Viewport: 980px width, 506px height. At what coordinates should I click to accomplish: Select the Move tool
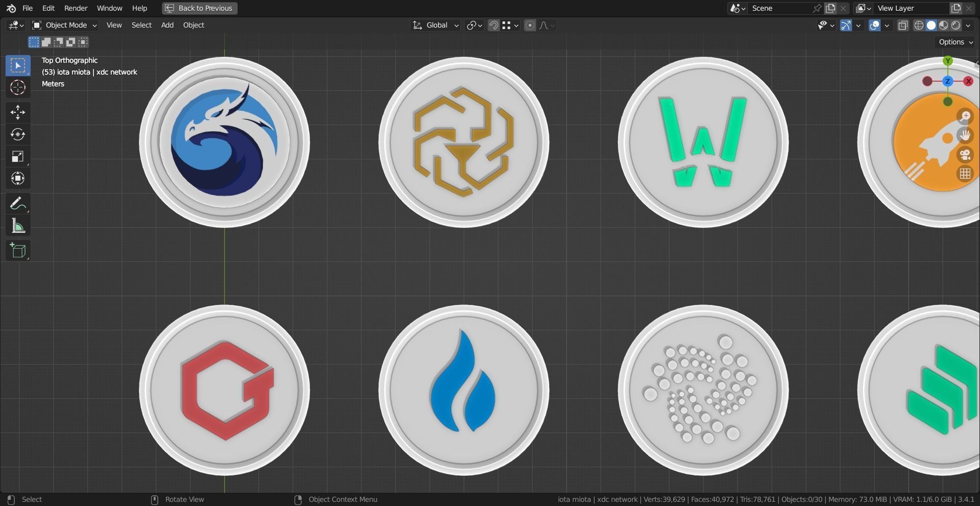click(18, 112)
